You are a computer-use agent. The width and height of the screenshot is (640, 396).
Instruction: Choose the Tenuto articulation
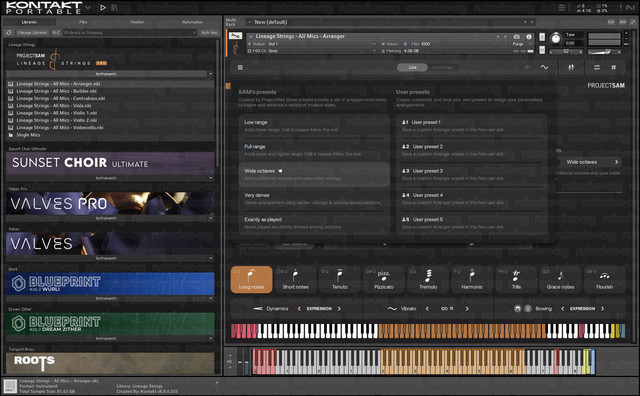pos(340,279)
